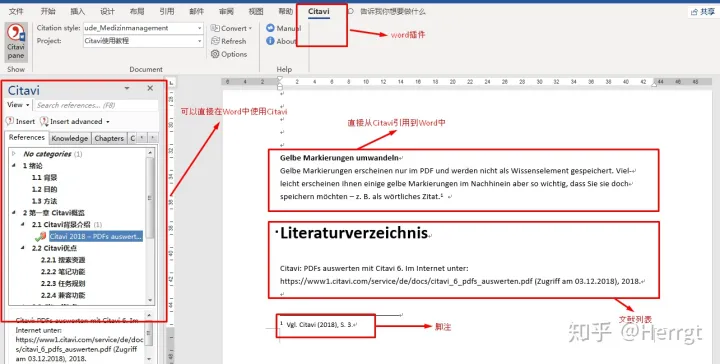
Task: Select tree item 1.1 背景
Action: click(x=45, y=177)
